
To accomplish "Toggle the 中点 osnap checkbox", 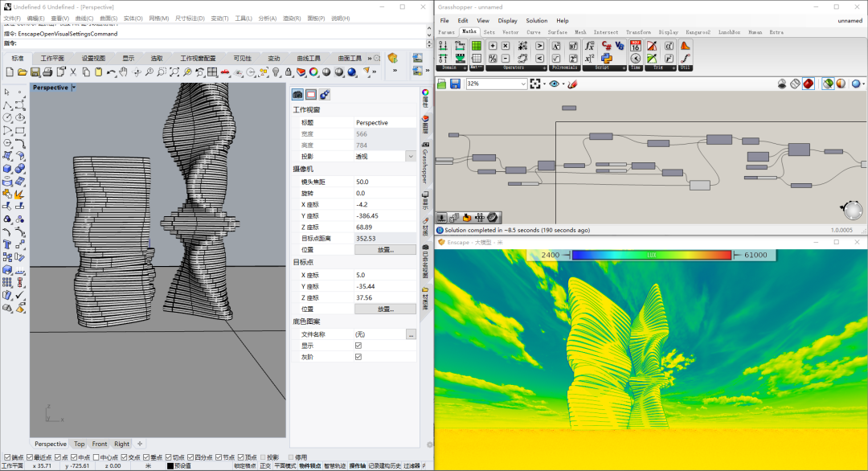I will [74, 457].
